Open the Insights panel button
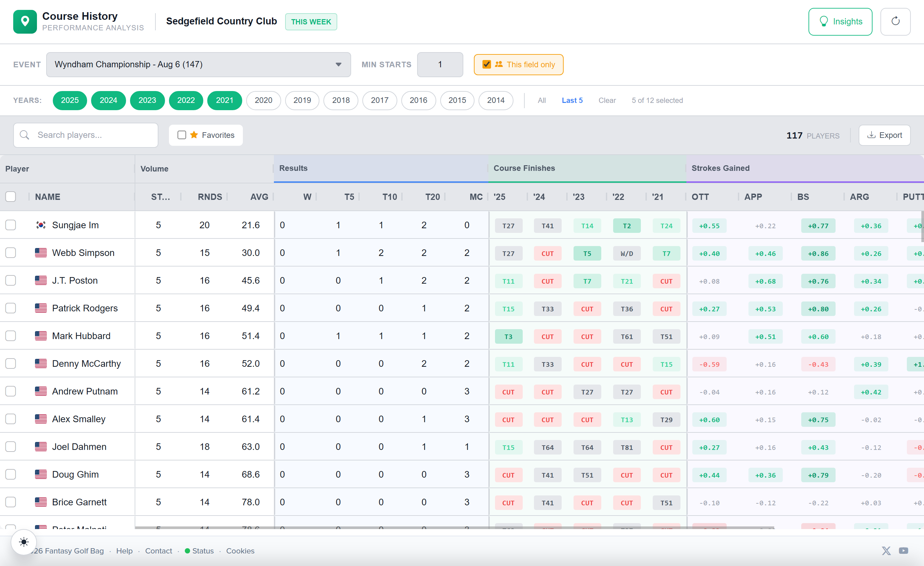Screen dimensions: 924x566 840,21
